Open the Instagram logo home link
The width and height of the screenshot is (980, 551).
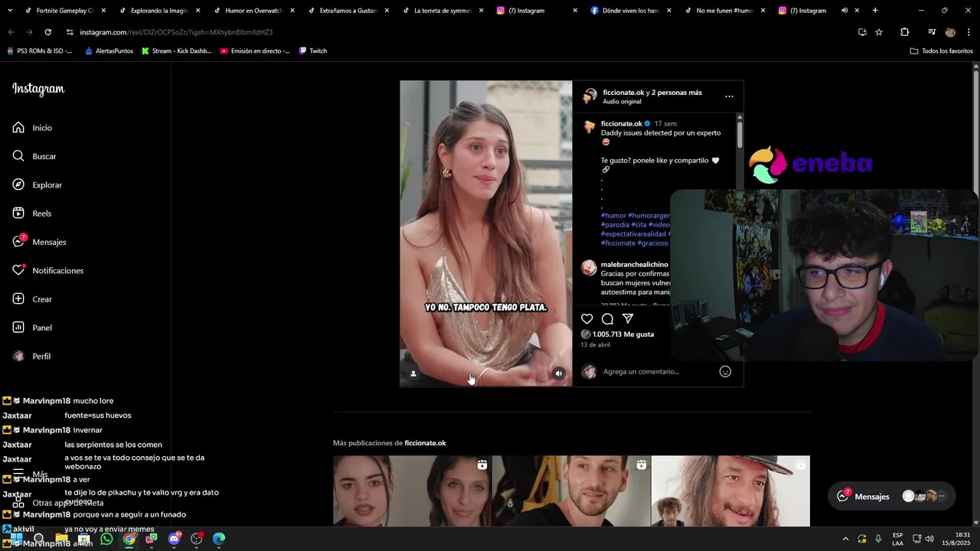point(38,89)
